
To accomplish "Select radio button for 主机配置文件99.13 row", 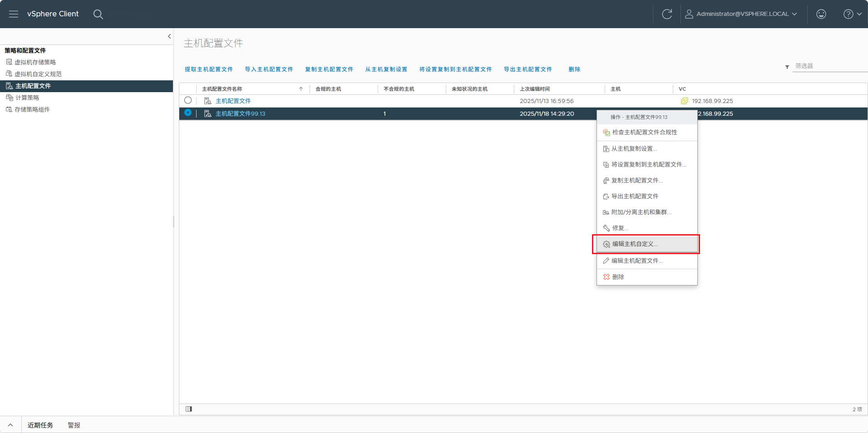I will 188,113.
